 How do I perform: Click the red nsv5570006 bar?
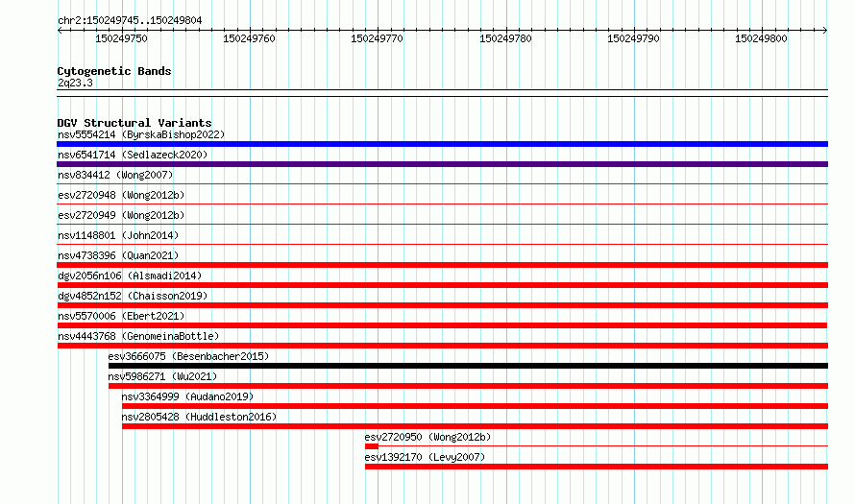[442, 325]
